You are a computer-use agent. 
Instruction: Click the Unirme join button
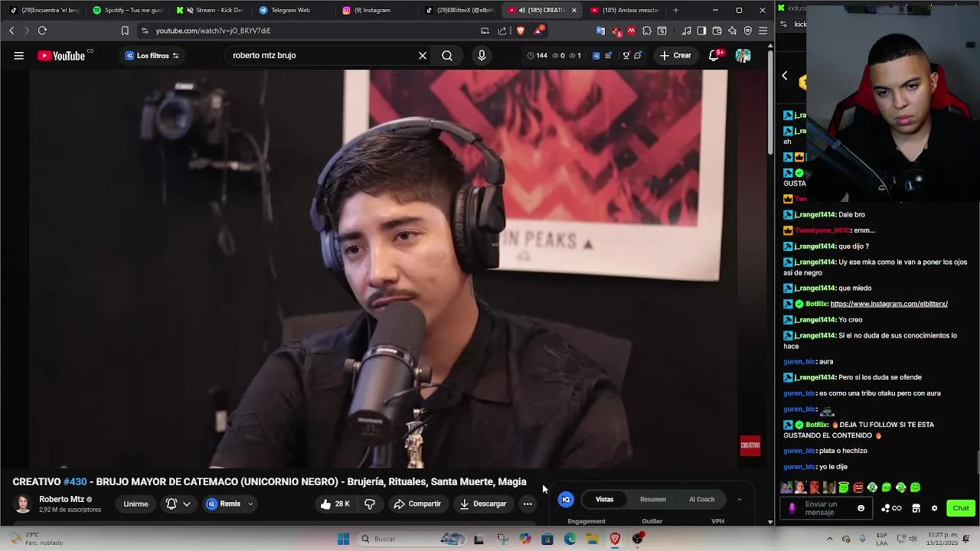point(136,504)
